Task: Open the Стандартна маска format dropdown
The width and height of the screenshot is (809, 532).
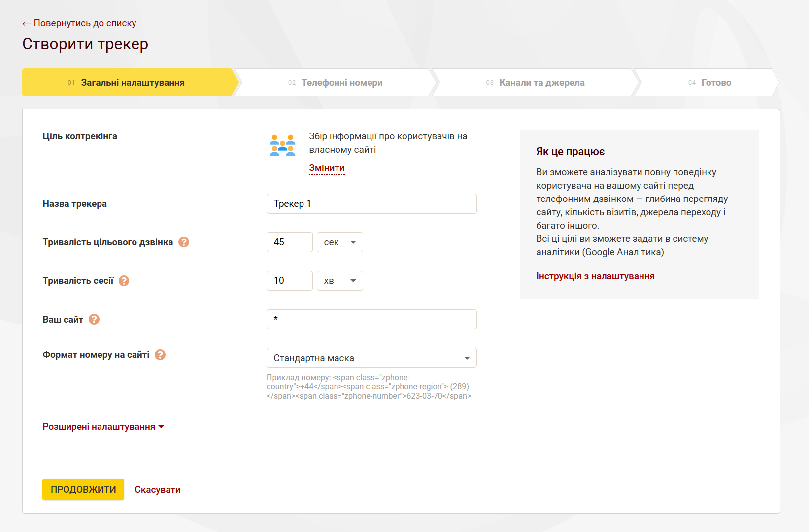Action: coord(371,358)
